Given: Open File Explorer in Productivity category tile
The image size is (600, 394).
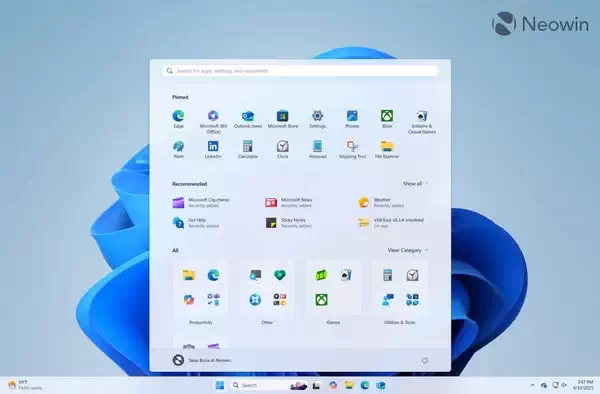Looking at the screenshot, I should (x=189, y=275).
